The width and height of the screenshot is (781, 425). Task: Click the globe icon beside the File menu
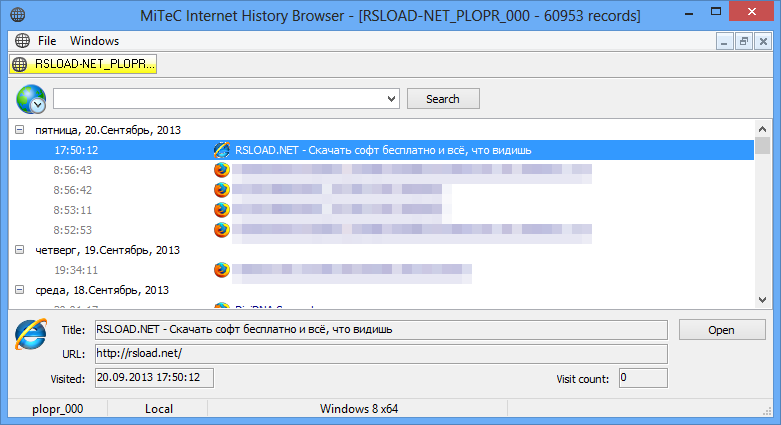(22, 40)
